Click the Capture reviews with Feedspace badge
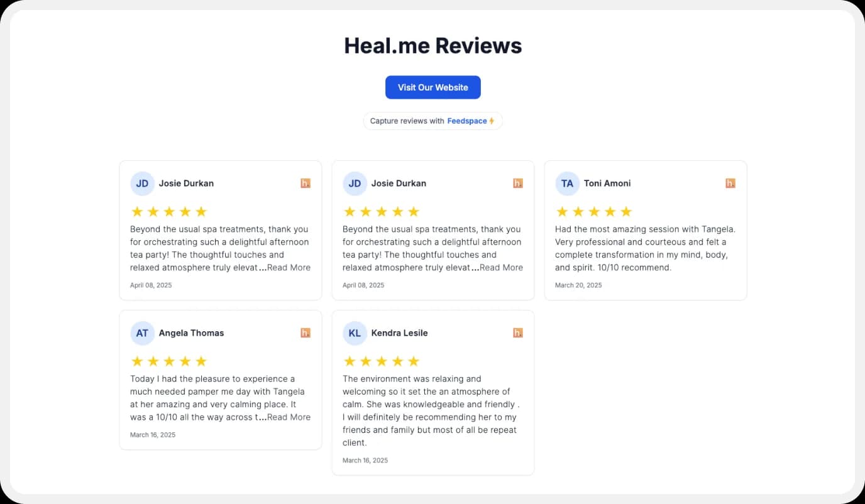Image resolution: width=865 pixels, height=504 pixels. (432, 121)
